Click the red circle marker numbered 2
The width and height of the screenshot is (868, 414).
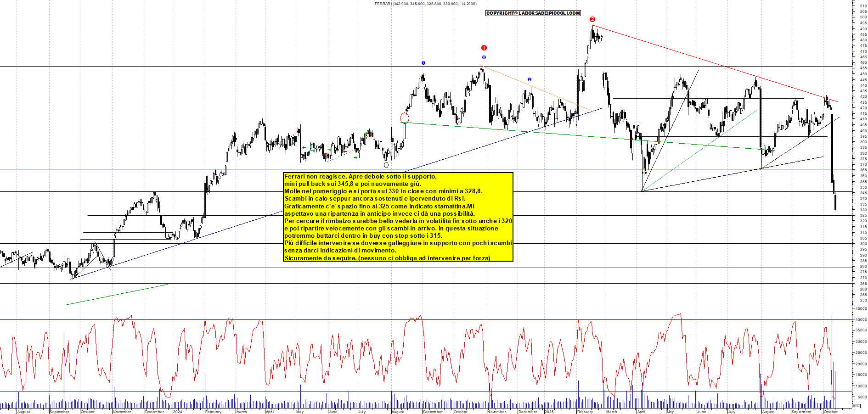592,19
